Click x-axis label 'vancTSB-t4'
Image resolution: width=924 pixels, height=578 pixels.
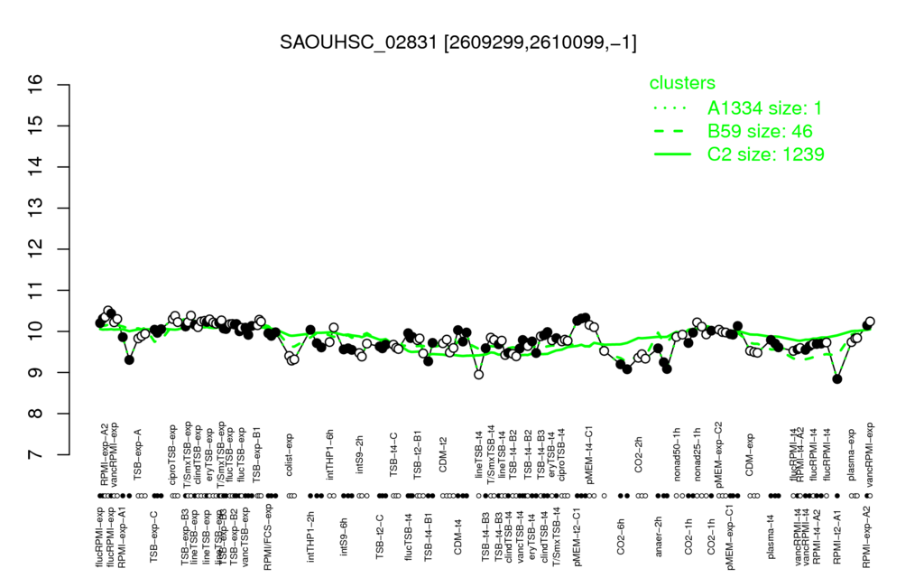click(521, 535)
